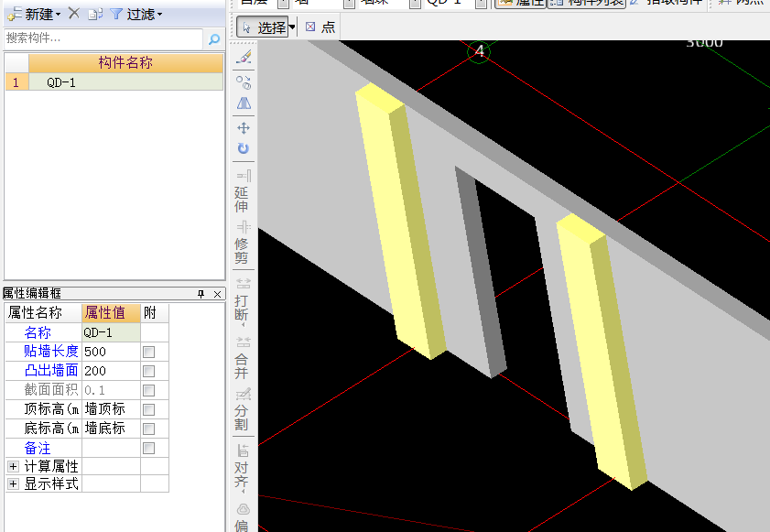The height and width of the screenshot is (532, 770).
Task: Click the 备注 property label
Action: click(38, 448)
